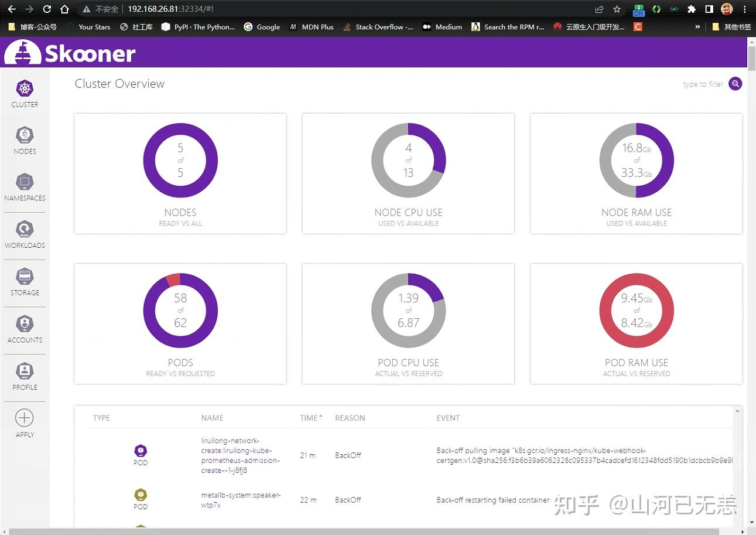Screen dimensions: 756x535
Task: Click the Skooner logo in the header
Action: tap(69, 52)
